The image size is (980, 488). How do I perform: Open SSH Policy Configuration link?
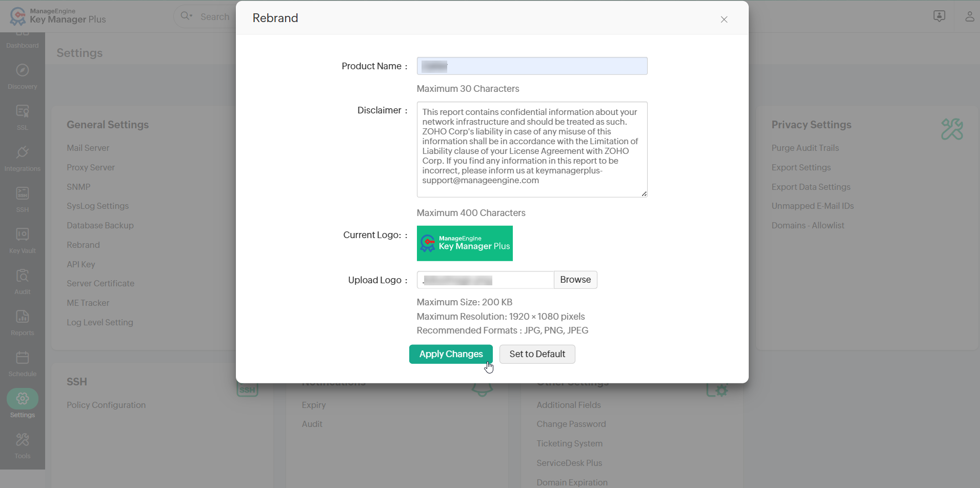(x=106, y=405)
